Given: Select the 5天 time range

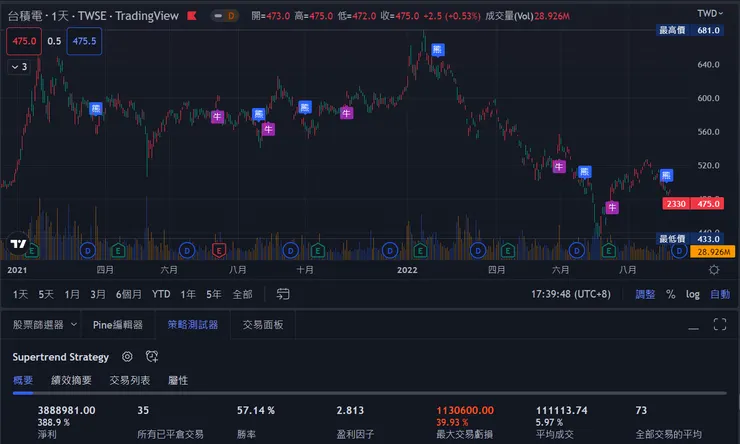Looking at the screenshot, I should pos(46,294).
